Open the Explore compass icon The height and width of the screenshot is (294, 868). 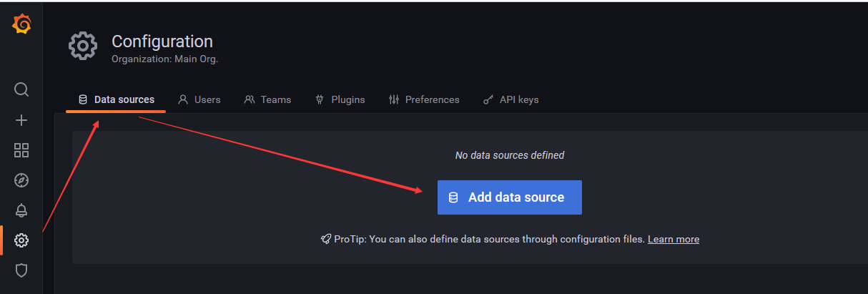click(x=21, y=180)
